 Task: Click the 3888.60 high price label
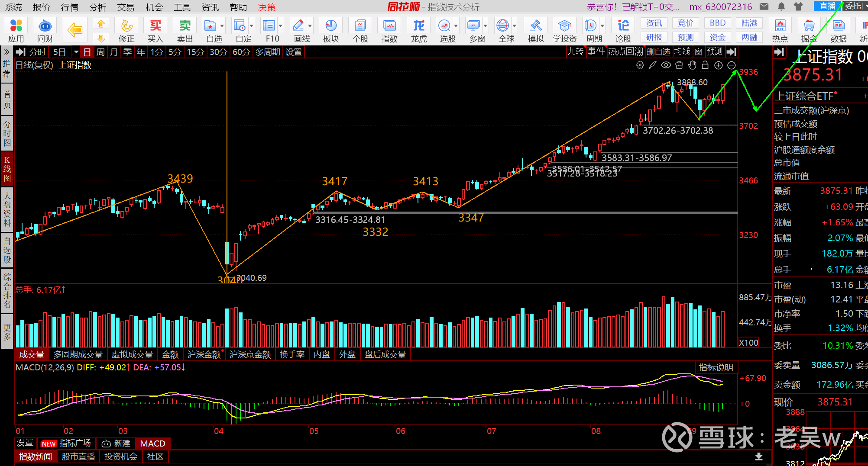coord(692,82)
